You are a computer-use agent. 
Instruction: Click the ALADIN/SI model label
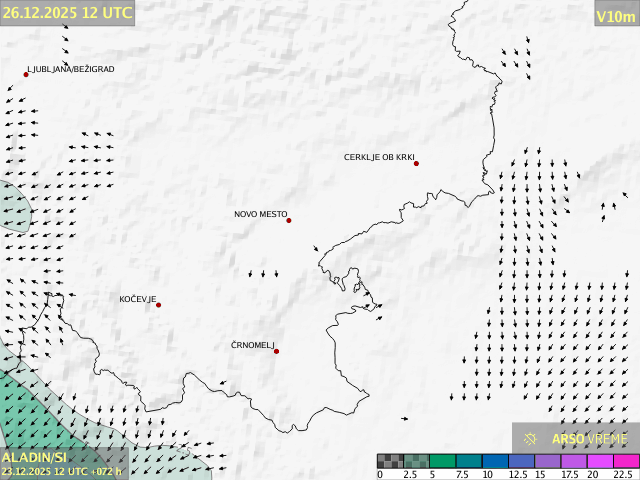coord(35,457)
